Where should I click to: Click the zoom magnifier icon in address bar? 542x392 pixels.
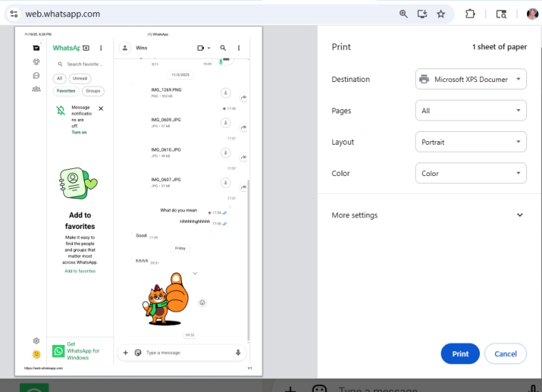pyautogui.click(x=404, y=14)
